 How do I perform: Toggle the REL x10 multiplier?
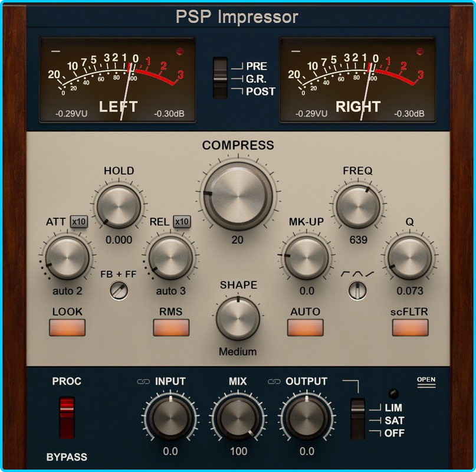pos(182,221)
